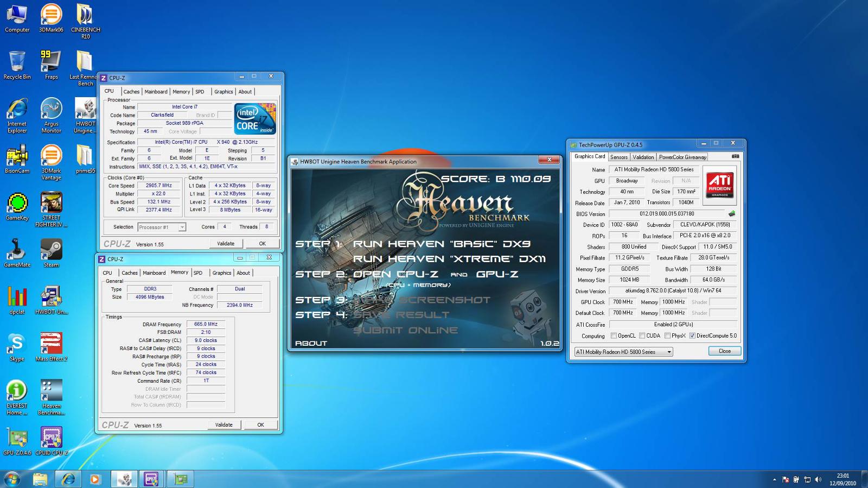This screenshot has width=868, height=488.
Task: Open the Computer desktop icon
Action: [17, 18]
